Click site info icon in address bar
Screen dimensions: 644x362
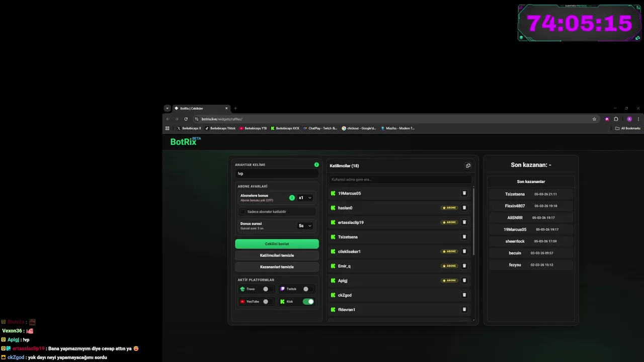point(197,119)
